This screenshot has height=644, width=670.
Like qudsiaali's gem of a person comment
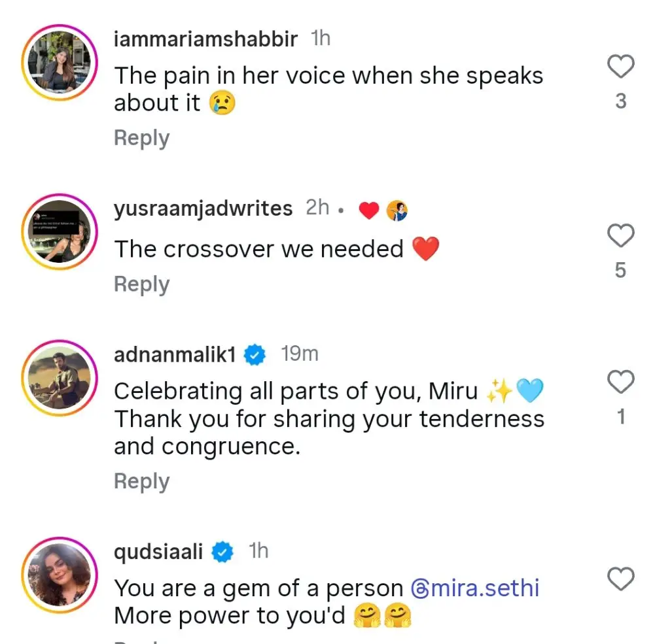point(621,579)
